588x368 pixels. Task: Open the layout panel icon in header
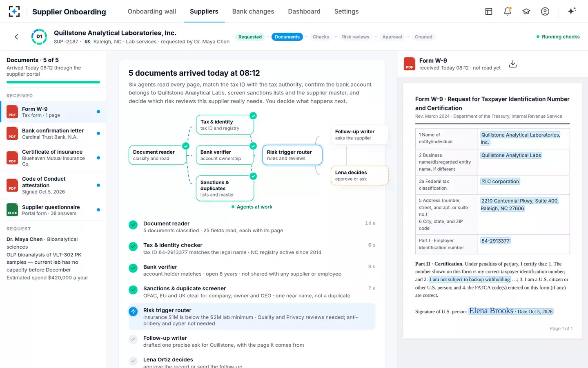pyautogui.click(x=489, y=11)
